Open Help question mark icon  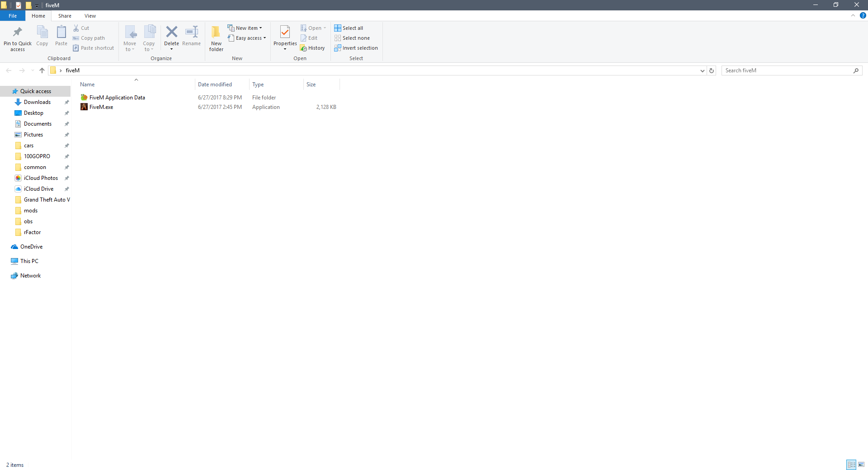[x=863, y=15]
